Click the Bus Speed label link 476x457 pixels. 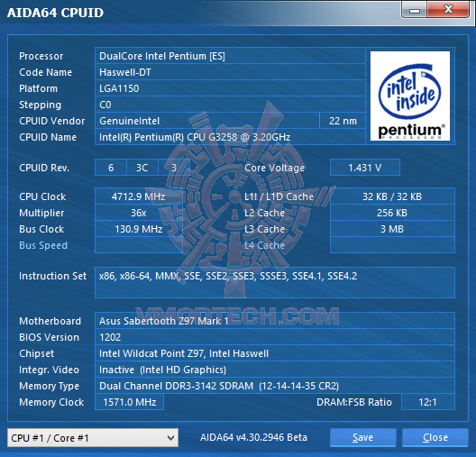43,245
